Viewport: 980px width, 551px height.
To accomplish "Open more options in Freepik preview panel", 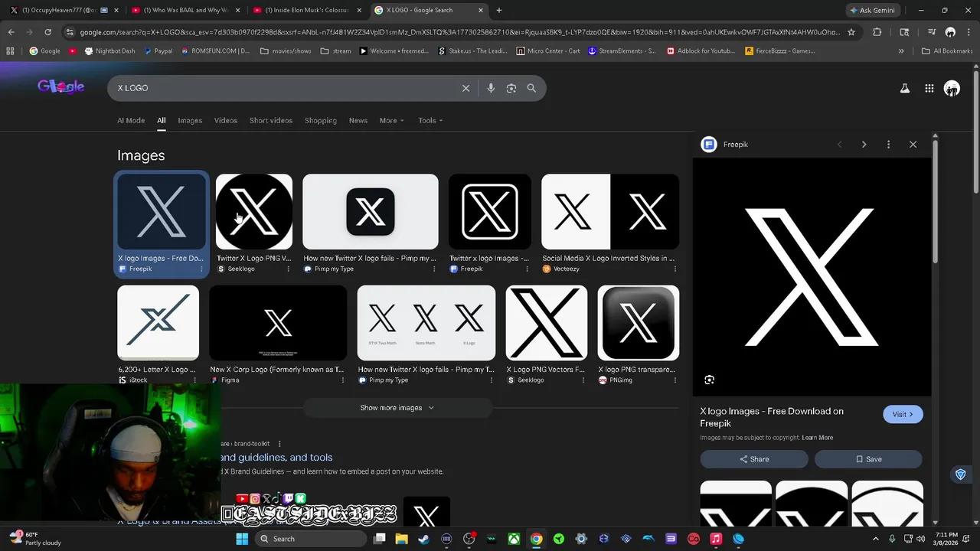I will tap(888, 144).
